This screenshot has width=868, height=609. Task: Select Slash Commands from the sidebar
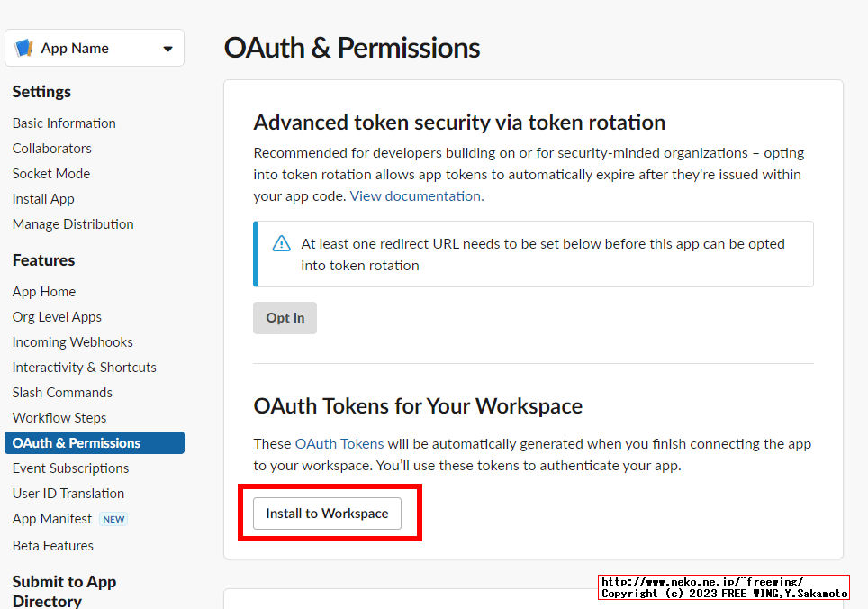point(61,392)
